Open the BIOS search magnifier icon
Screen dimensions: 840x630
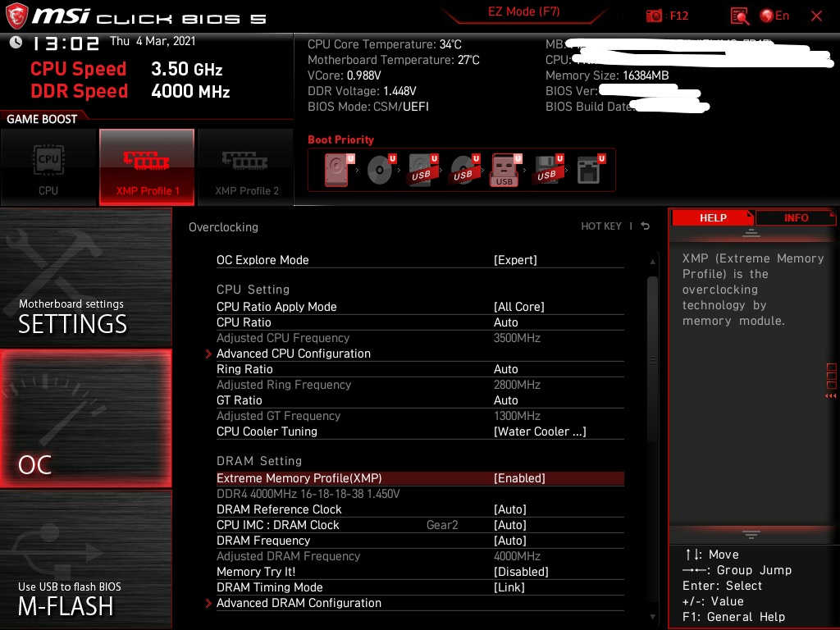pos(739,16)
